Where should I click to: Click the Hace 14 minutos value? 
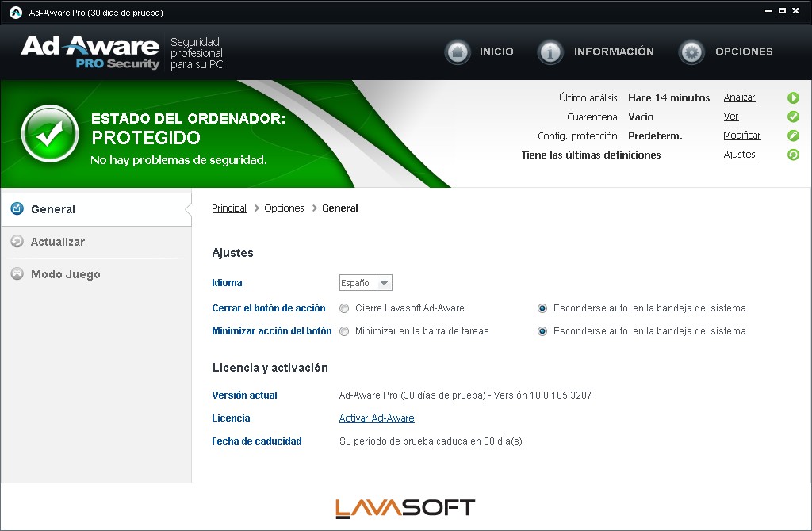(x=668, y=97)
